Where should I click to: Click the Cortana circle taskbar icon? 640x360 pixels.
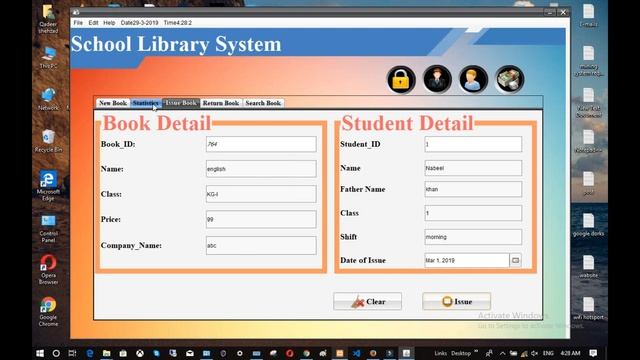pos(56,353)
